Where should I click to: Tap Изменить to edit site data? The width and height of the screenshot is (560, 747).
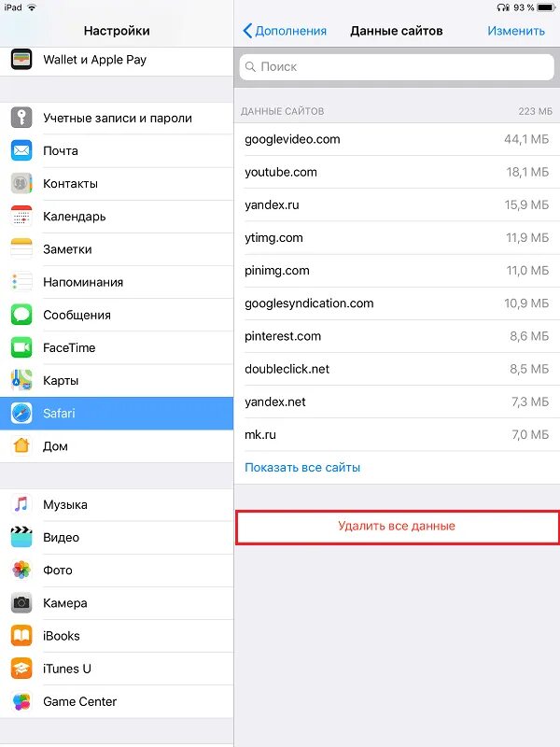tap(516, 31)
